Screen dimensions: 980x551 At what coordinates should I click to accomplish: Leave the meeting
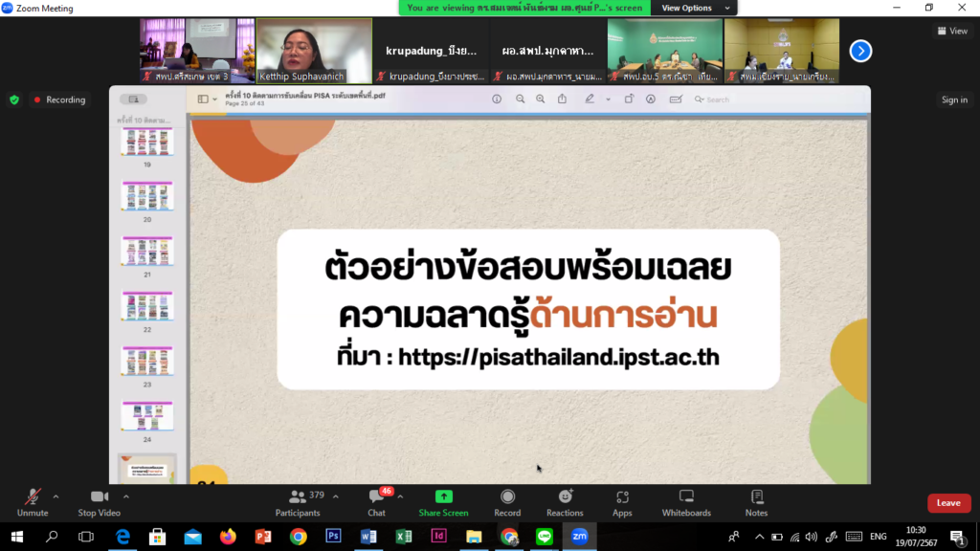947,503
